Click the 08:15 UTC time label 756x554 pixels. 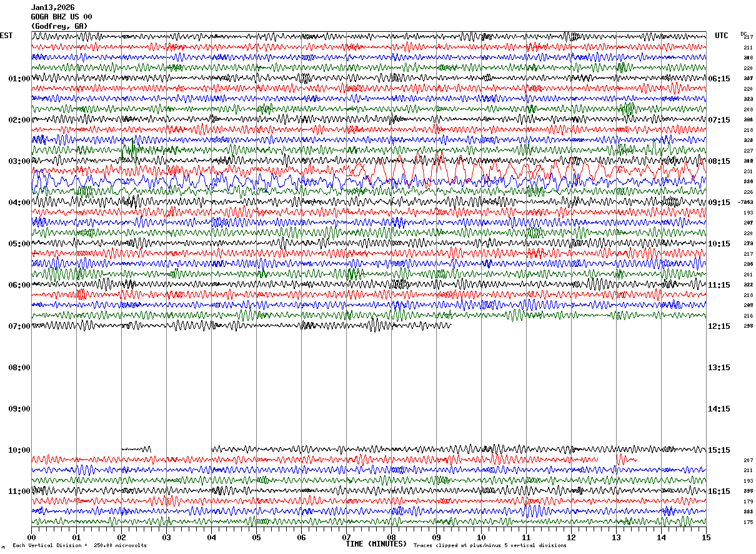719,161
